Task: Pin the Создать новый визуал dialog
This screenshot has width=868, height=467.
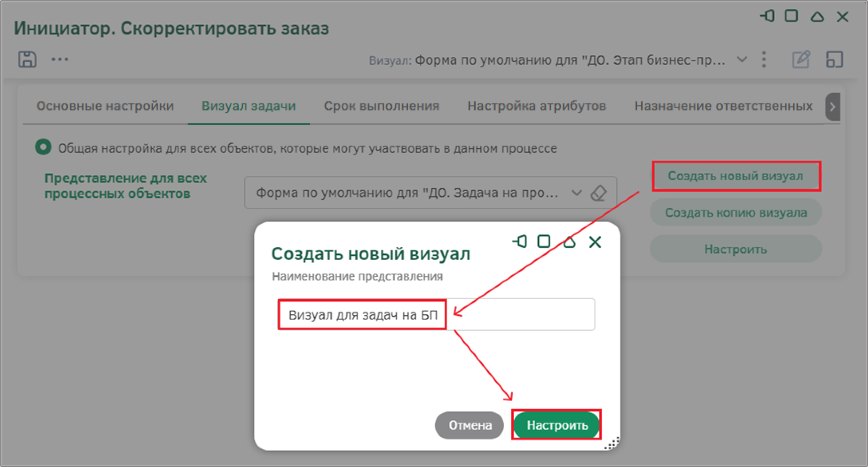Action: [520, 241]
